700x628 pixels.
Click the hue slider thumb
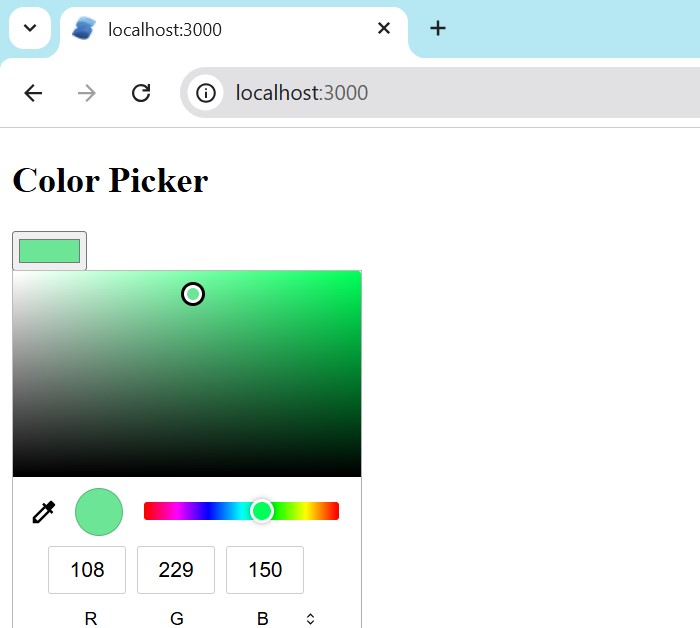click(x=262, y=511)
